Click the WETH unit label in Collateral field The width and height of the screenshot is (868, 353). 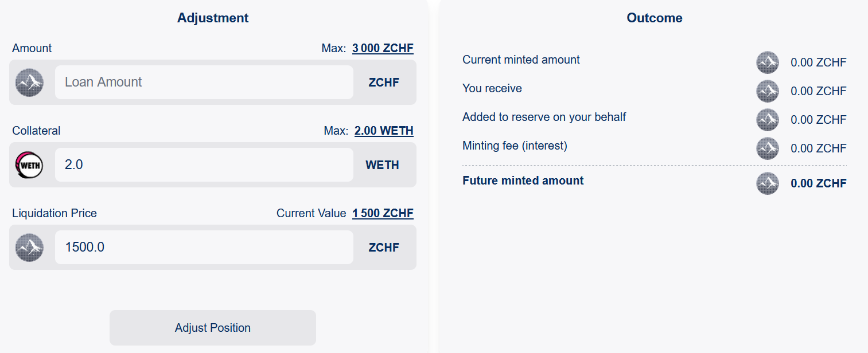coord(382,165)
